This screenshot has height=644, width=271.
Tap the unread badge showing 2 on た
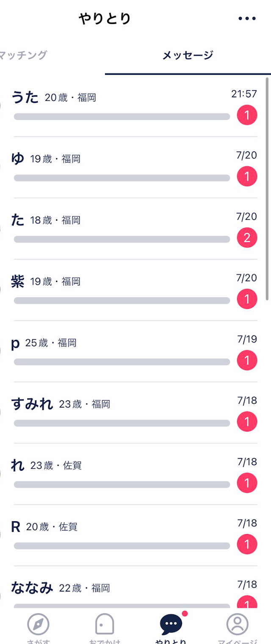(x=247, y=238)
